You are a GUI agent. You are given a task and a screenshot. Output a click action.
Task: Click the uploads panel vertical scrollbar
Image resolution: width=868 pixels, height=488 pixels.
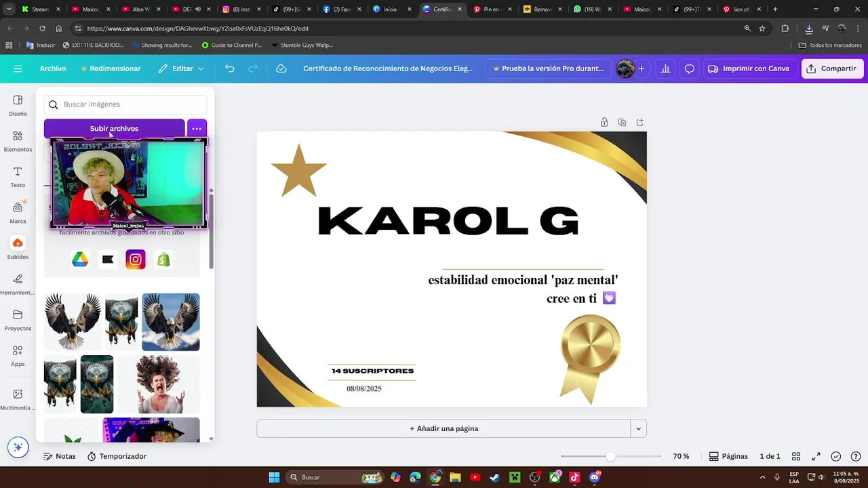tap(211, 230)
